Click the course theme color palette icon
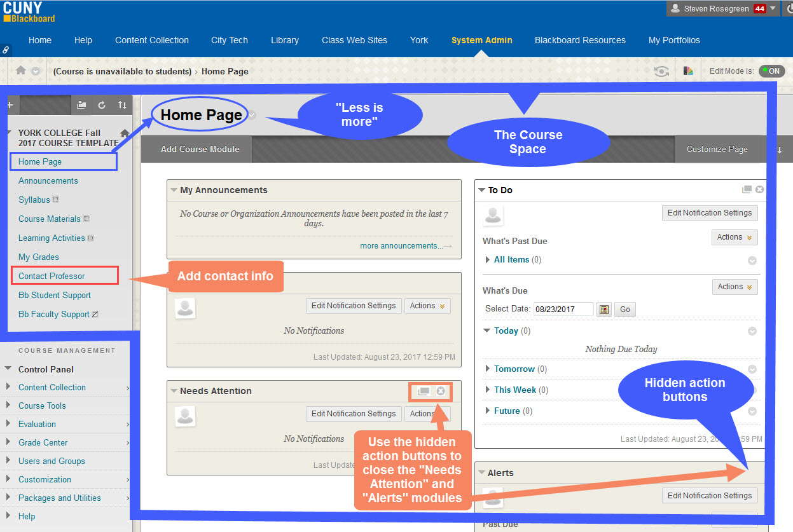This screenshot has height=532, width=793. pyautogui.click(x=688, y=71)
